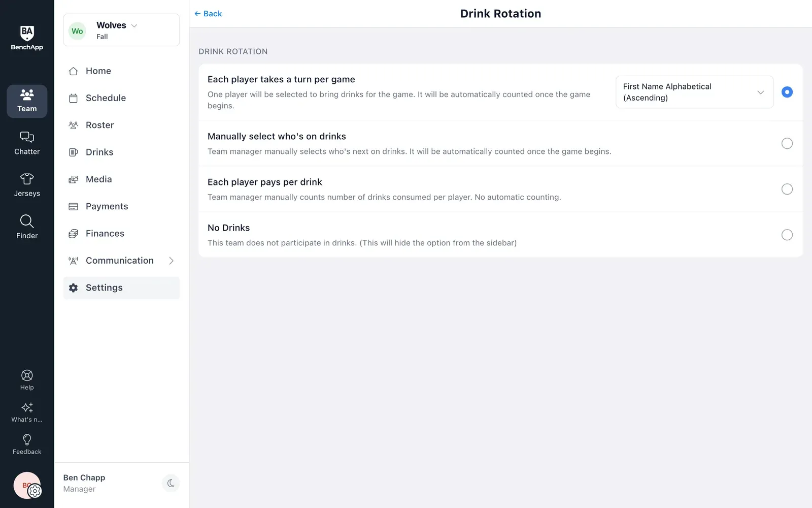Screen dimensions: 812x508
Task: Open Chatter in left rail
Action: pyautogui.click(x=27, y=143)
